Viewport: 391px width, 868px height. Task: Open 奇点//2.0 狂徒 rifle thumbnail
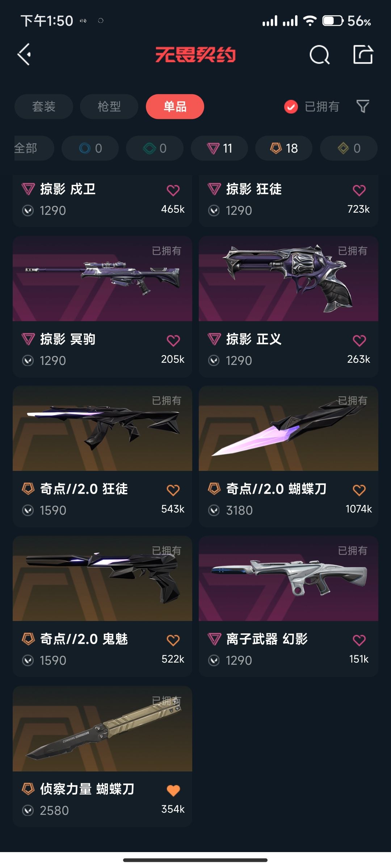102,429
